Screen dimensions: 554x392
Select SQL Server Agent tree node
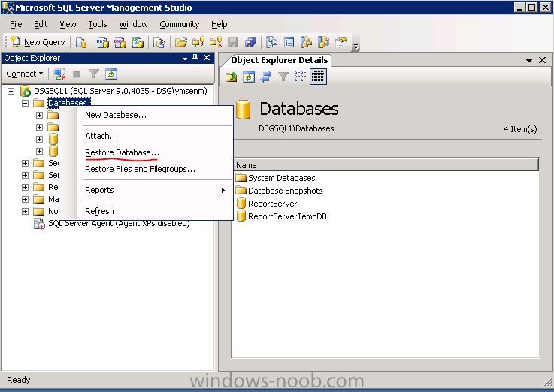pos(119,223)
